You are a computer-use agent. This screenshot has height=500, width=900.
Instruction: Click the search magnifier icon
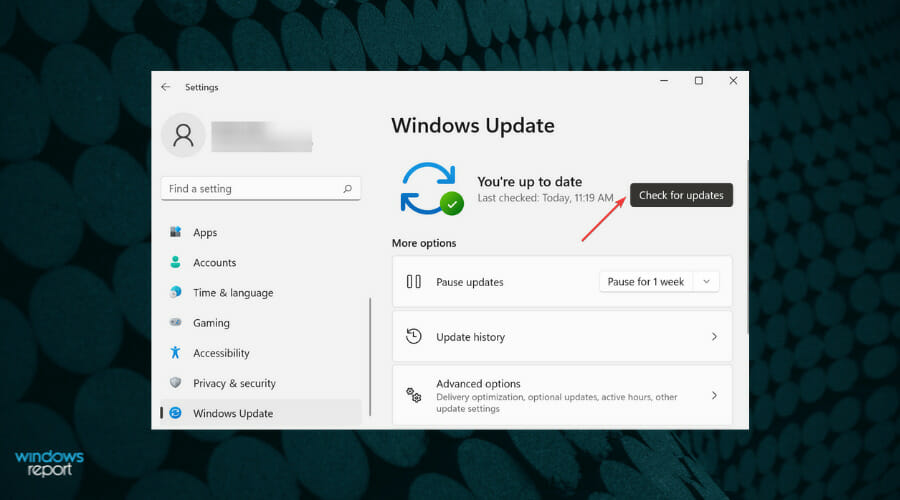[347, 189]
